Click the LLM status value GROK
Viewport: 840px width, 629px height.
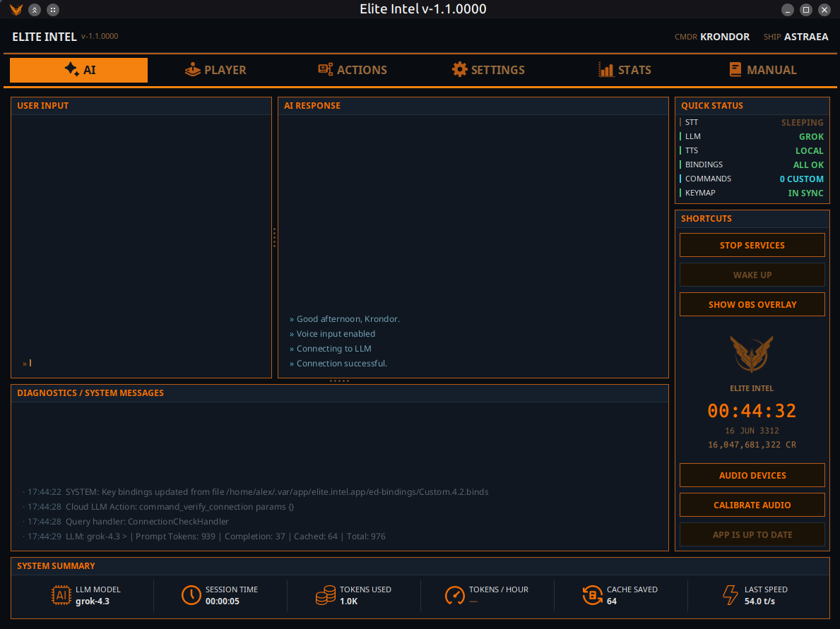(x=811, y=136)
